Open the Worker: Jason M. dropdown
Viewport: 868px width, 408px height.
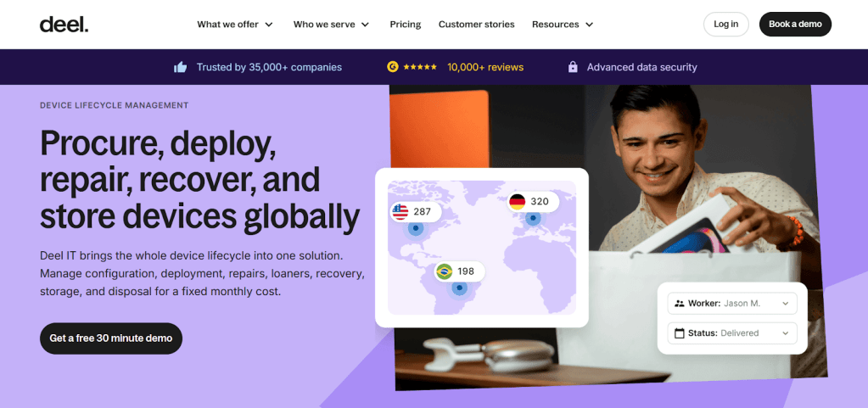tap(732, 303)
